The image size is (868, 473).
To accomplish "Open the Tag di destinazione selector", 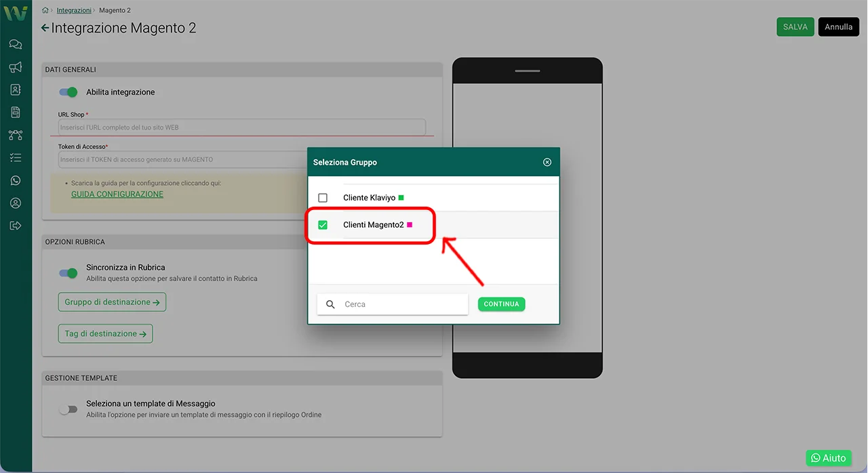I will 105,333.
